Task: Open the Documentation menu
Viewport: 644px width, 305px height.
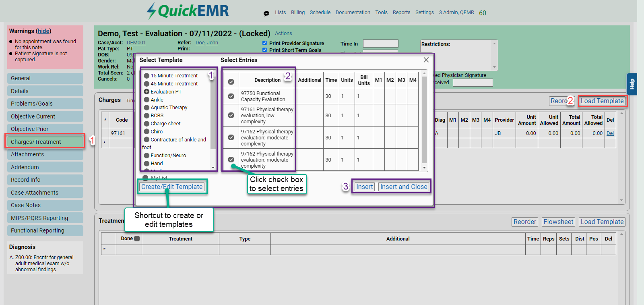Action: [x=353, y=12]
